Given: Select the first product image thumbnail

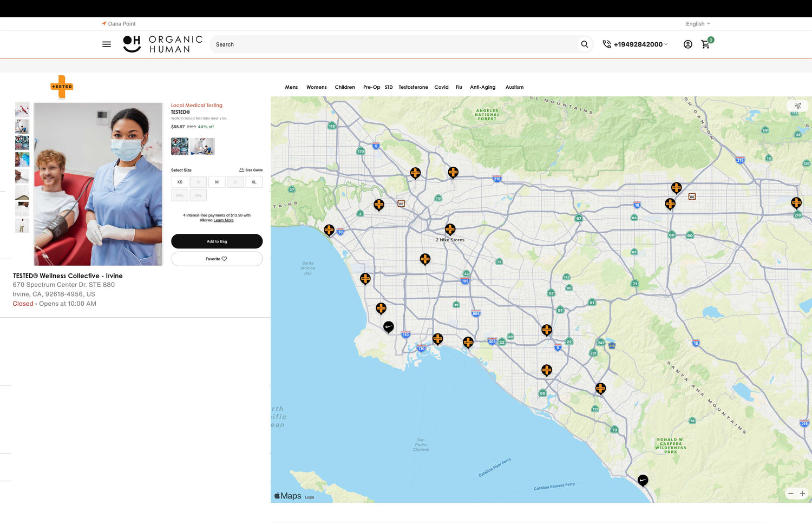Looking at the screenshot, I should (x=22, y=110).
